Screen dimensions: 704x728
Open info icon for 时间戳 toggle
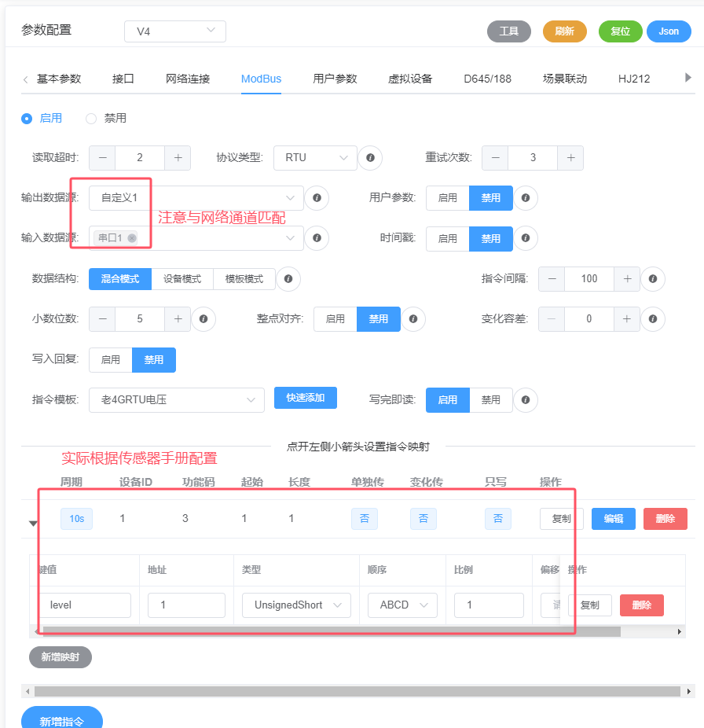pyautogui.click(x=526, y=237)
